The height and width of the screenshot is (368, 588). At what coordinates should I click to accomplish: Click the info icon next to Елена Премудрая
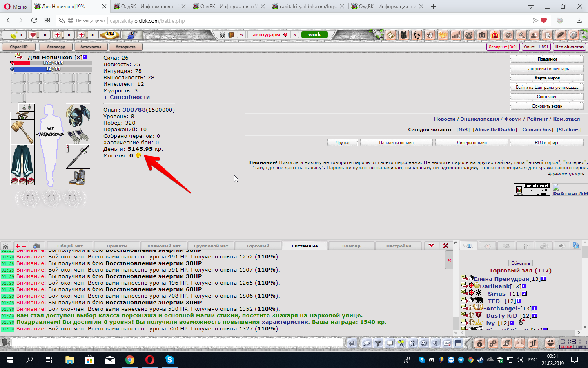(x=543, y=279)
